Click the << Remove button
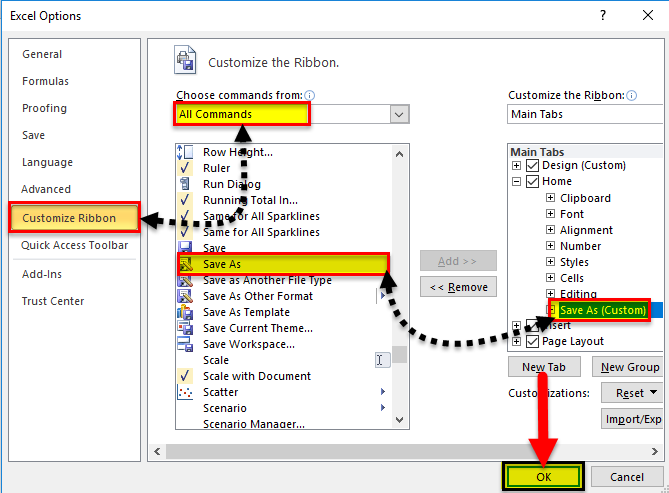 (x=458, y=287)
